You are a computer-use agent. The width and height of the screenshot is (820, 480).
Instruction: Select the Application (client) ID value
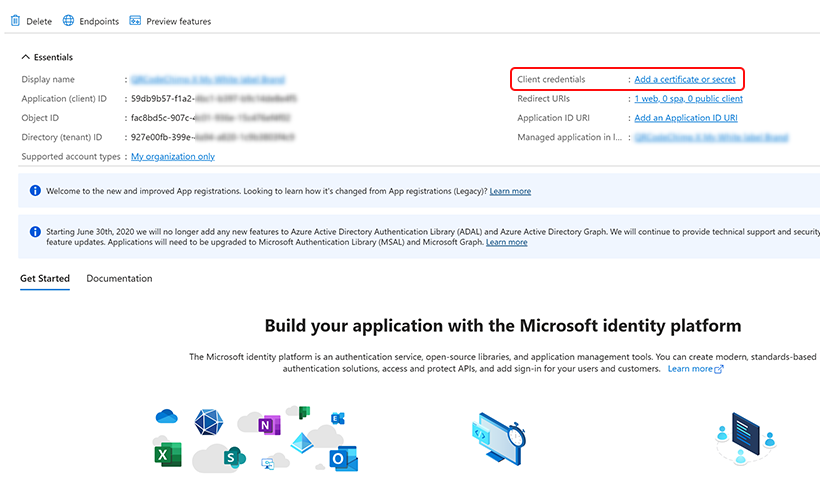(213, 99)
